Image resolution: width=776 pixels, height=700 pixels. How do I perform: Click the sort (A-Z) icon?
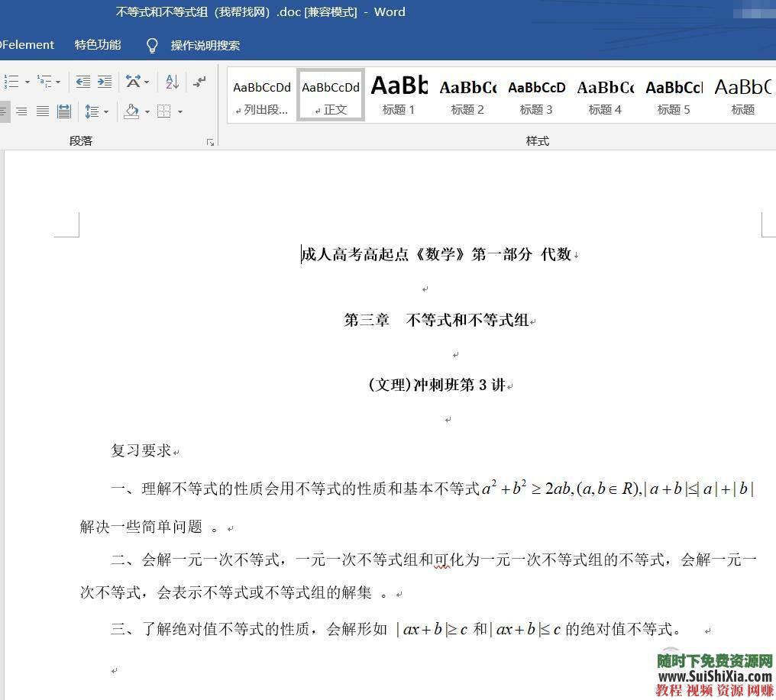pos(171,82)
